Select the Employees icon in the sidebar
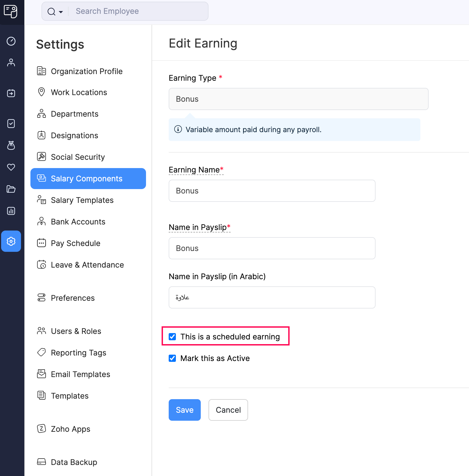The width and height of the screenshot is (469, 476). pyautogui.click(x=11, y=62)
